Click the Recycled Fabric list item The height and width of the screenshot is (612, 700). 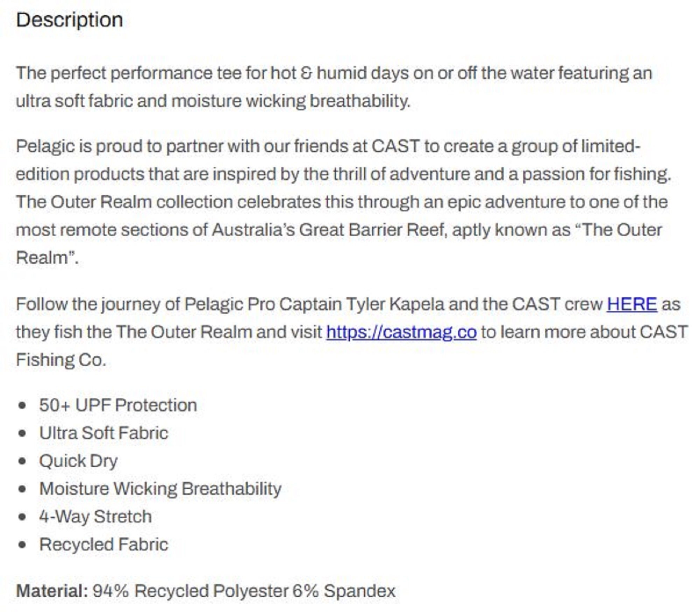(104, 544)
